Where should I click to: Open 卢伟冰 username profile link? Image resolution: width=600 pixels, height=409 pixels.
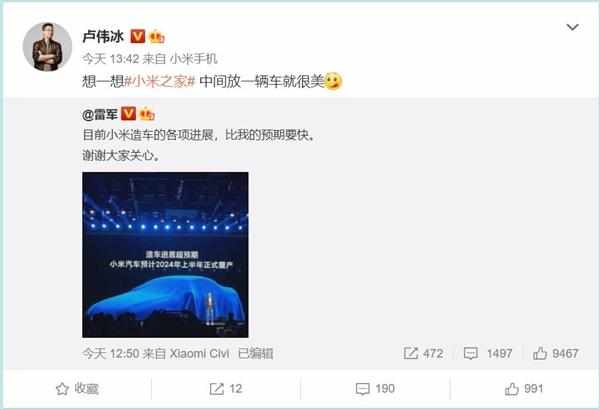point(103,37)
